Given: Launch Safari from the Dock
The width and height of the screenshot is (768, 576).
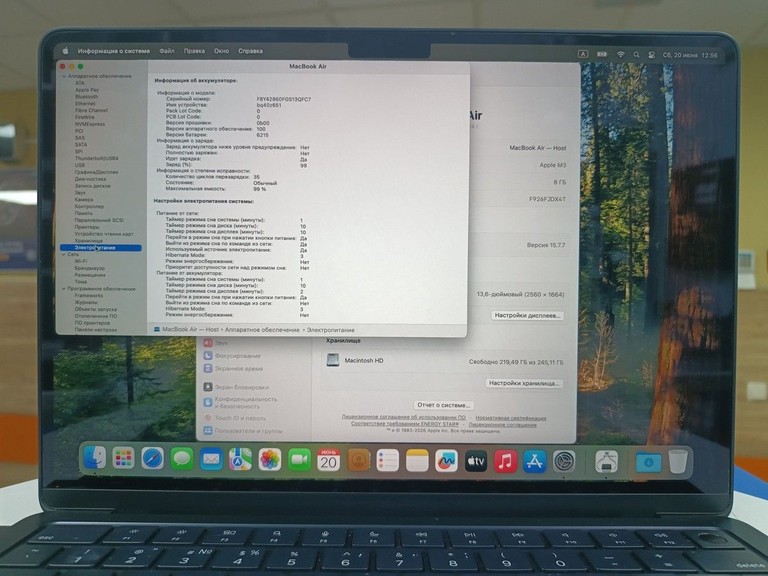Looking at the screenshot, I should tap(153, 459).
